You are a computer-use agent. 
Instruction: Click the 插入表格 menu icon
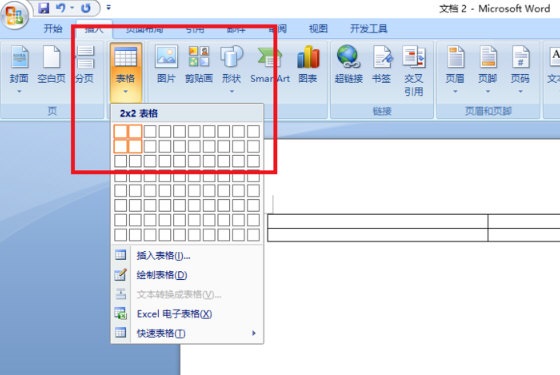pyautogui.click(x=120, y=255)
